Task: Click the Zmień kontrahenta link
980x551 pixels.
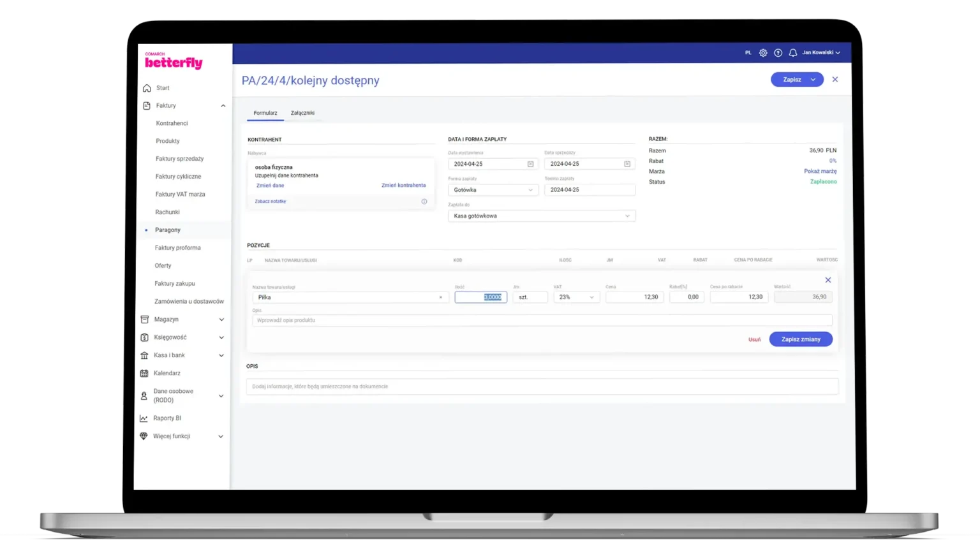Action: 403,186
